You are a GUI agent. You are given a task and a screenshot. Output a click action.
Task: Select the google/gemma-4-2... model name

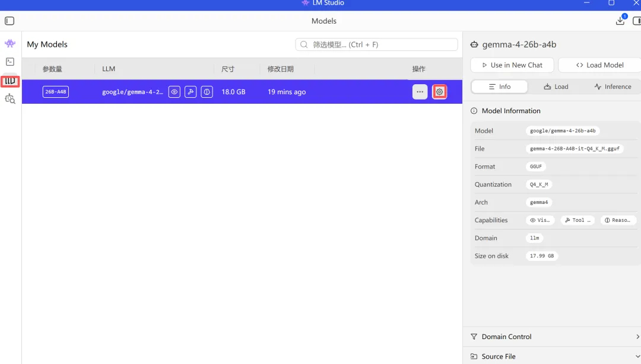click(x=132, y=92)
